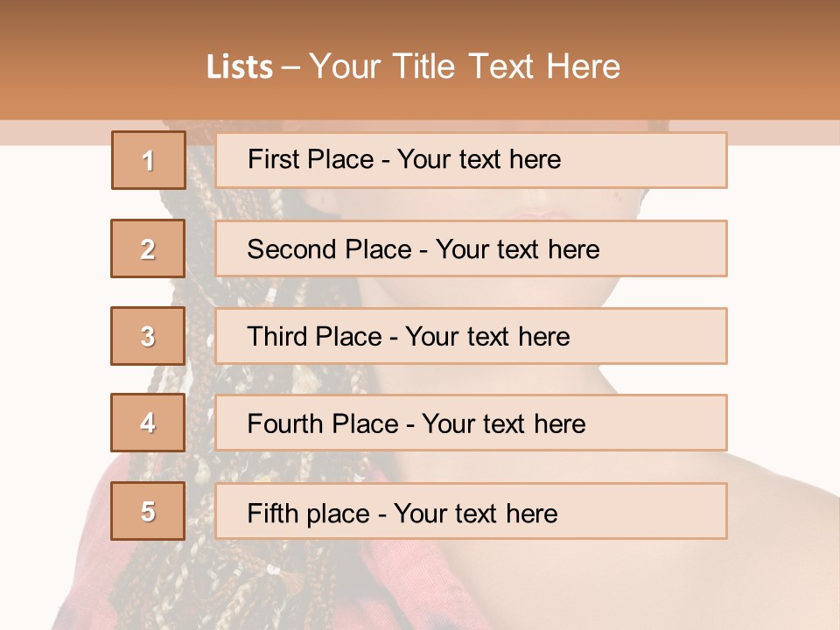Select the number 4 list box
840x630 pixels.
point(149,423)
